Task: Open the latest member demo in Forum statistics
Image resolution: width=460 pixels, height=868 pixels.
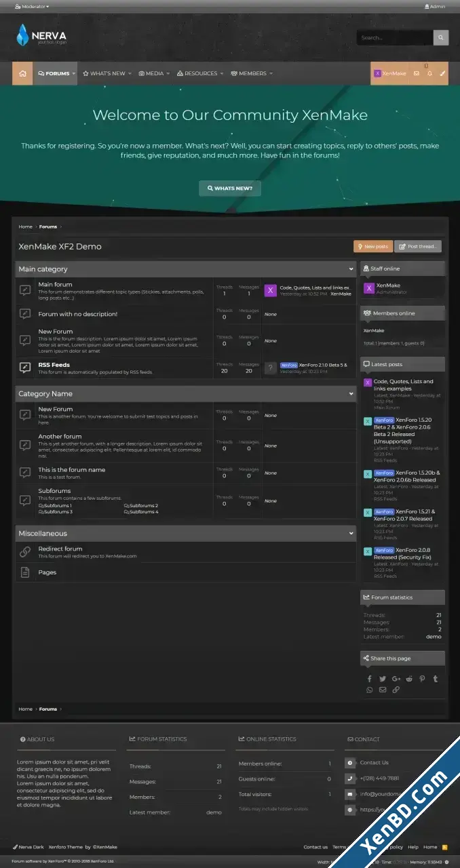Action: point(434,637)
